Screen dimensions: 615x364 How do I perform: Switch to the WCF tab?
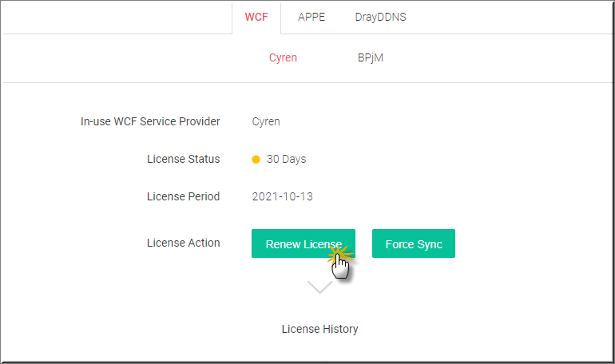256,18
